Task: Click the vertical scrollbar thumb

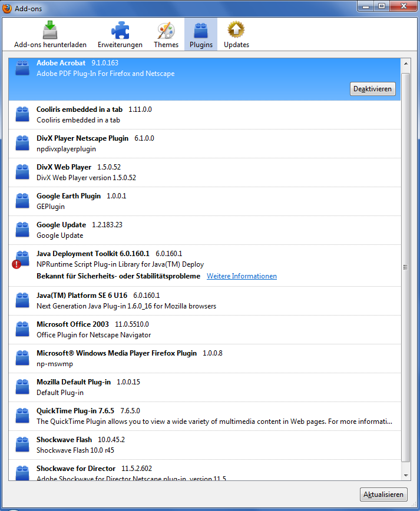Action: point(406,267)
